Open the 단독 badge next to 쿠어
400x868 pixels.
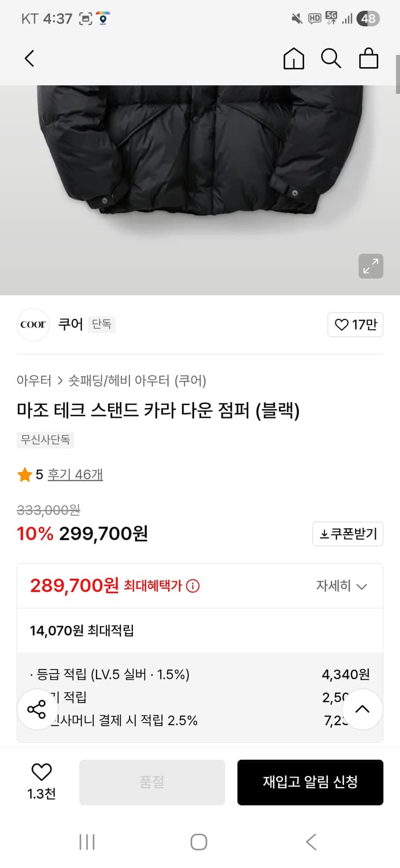pyautogui.click(x=102, y=325)
